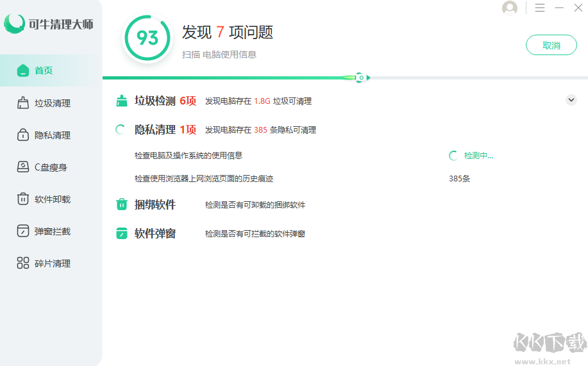
Task: Select the 垃圾检测 6项 heading
Action: click(165, 101)
